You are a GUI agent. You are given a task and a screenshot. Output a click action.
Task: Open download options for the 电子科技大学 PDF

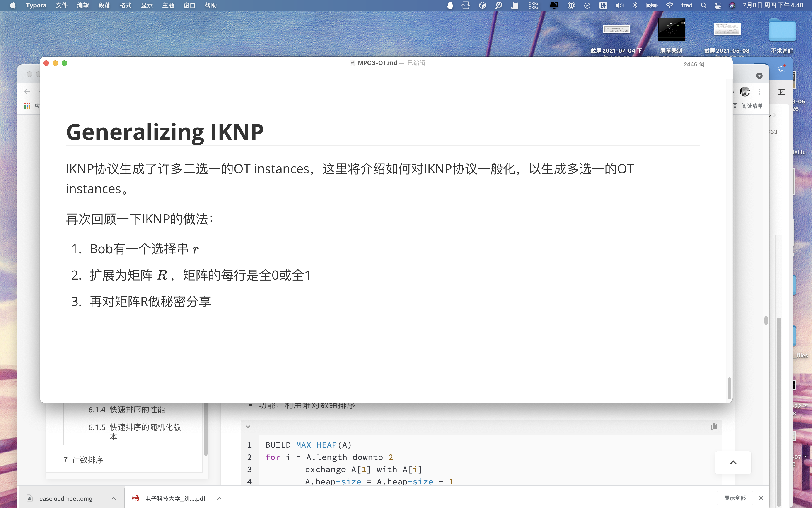(x=219, y=498)
